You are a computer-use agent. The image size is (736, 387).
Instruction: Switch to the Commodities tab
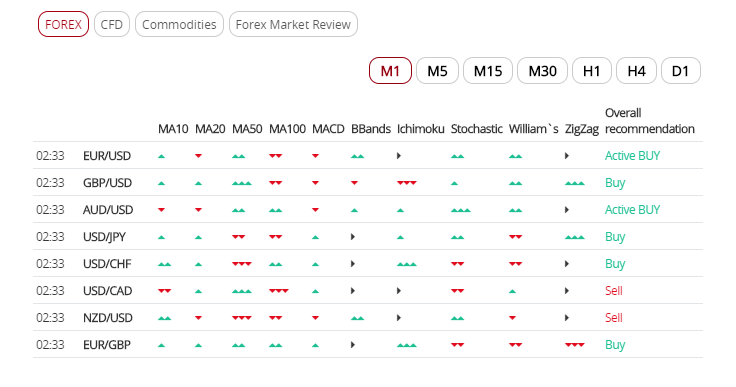click(x=179, y=24)
